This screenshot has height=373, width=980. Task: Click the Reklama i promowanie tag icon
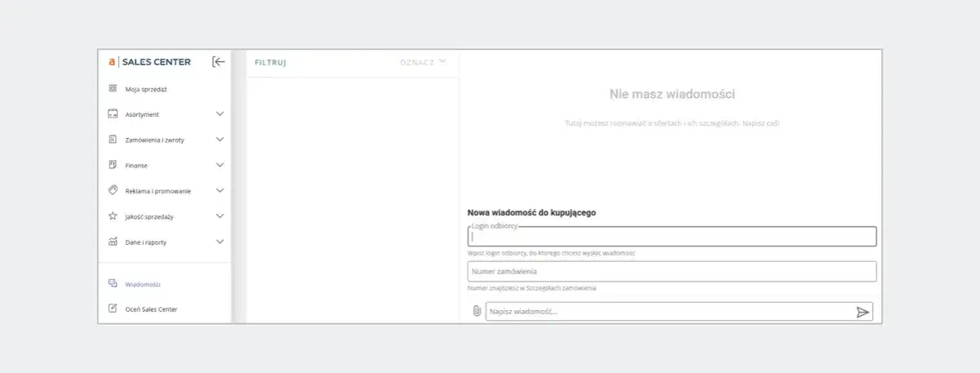click(x=113, y=190)
